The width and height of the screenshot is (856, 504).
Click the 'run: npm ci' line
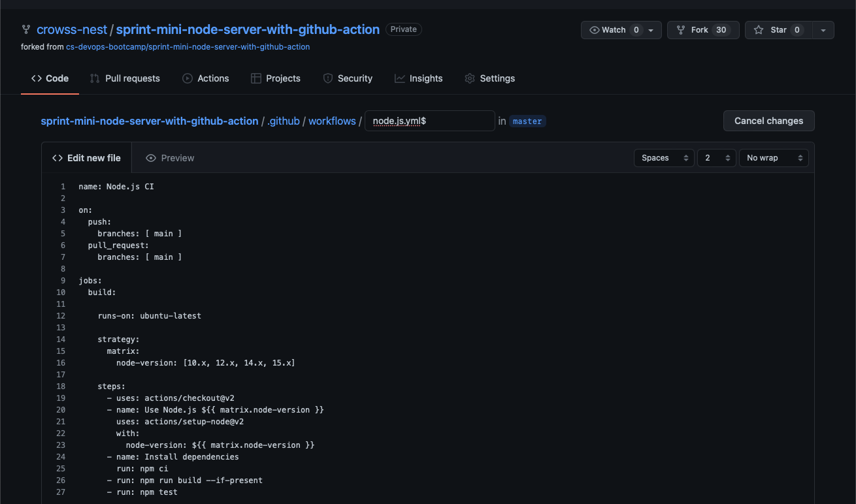(142, 469)
